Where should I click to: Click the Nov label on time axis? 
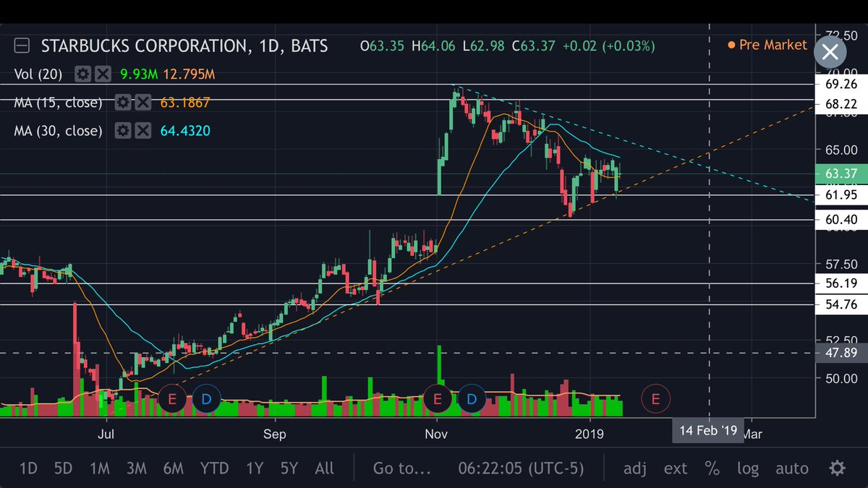click(435, 434)
